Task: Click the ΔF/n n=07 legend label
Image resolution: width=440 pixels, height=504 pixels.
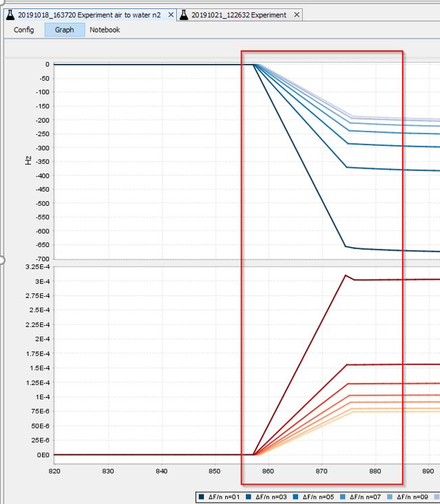Action: tap(365, 497)
